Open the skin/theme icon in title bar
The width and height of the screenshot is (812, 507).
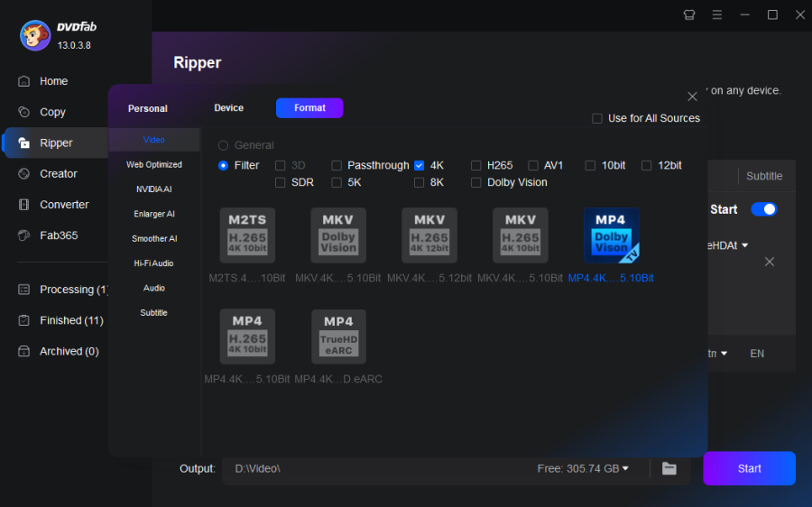689,15
